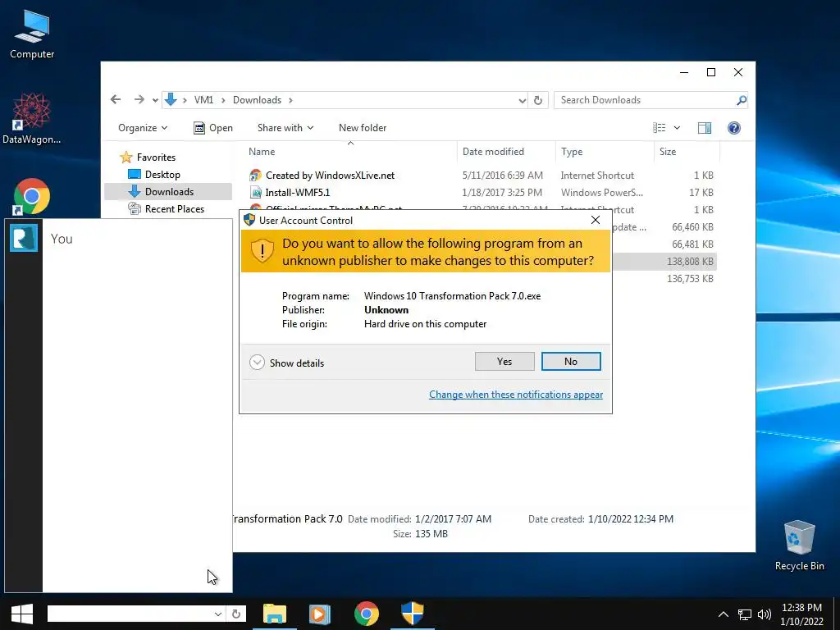Close the Downloads Explorer window
The width and height of the screenshot is (840, 630).
tap(738, 72)
